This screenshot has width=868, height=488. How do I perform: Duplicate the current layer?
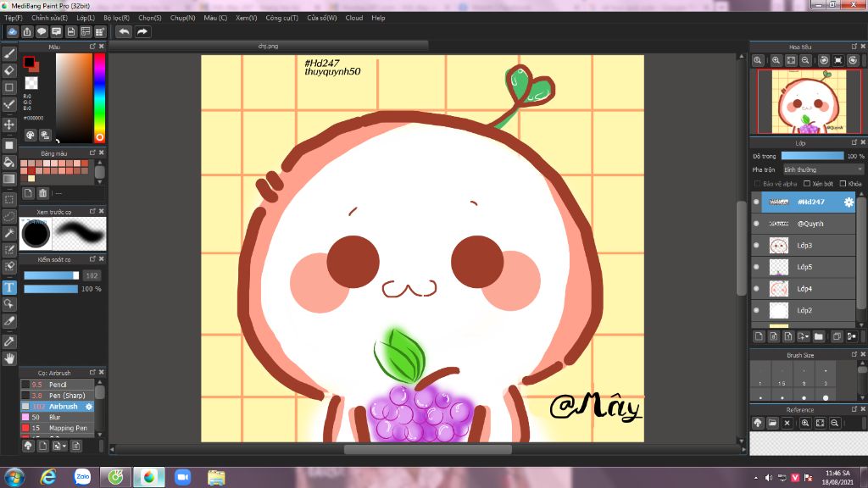[x=837, y=335]
